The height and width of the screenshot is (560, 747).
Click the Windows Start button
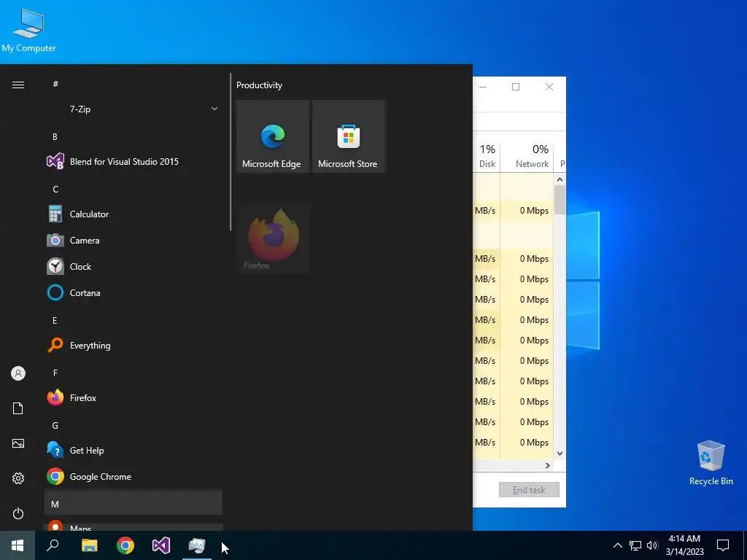click(18, 545)
